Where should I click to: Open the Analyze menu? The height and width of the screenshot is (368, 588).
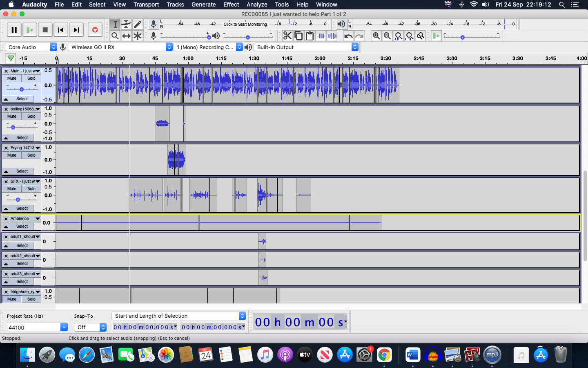(x=257, y=4)
